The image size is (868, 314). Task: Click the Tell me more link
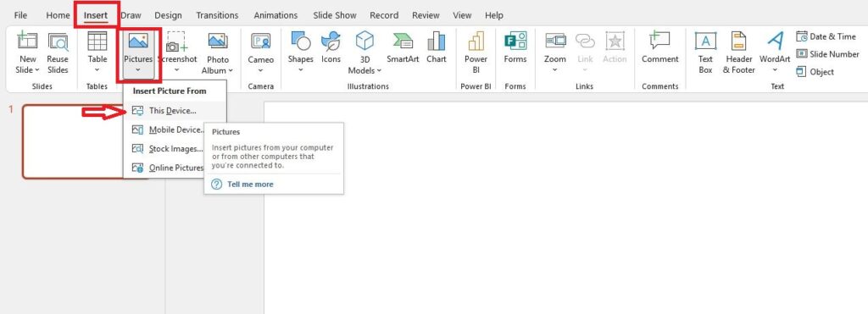coord(250,185)
